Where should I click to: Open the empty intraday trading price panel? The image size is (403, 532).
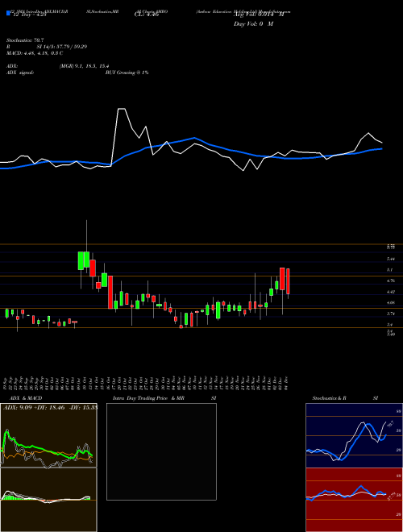[161, 451]
